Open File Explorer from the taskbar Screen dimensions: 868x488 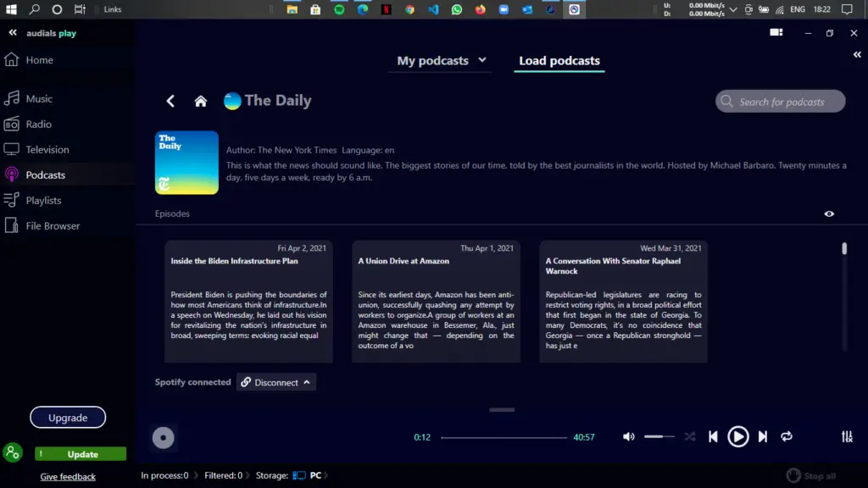(x=292, y=9)
